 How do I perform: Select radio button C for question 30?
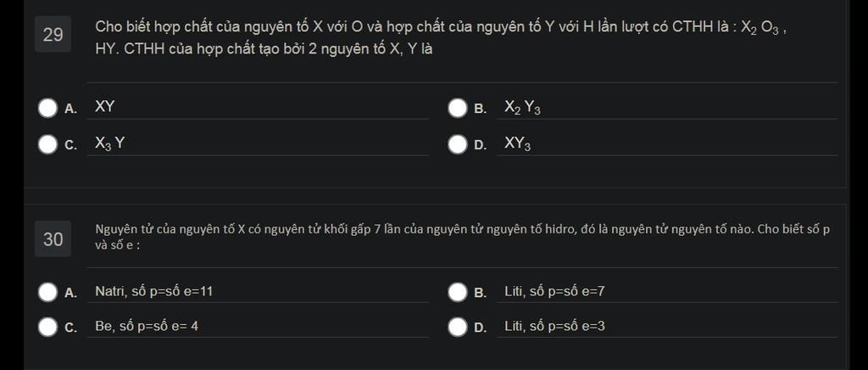[x=47, y=327]
